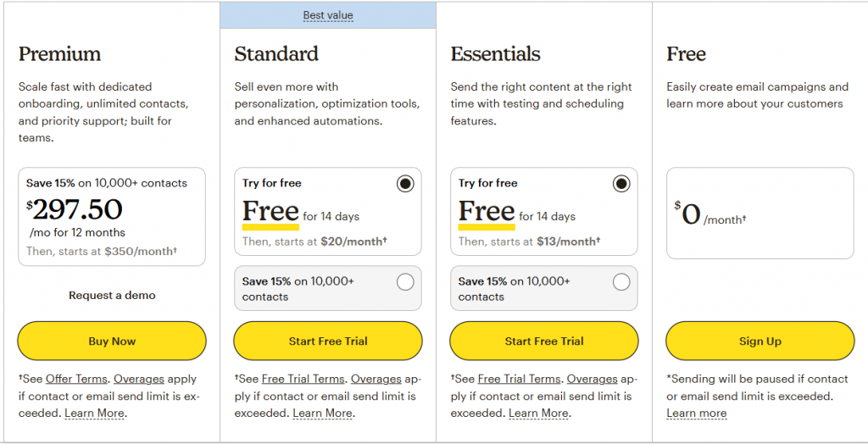Select Standard 'Try for free' radio button
This screenshot has height=444, width=868.
coord(405,184)
